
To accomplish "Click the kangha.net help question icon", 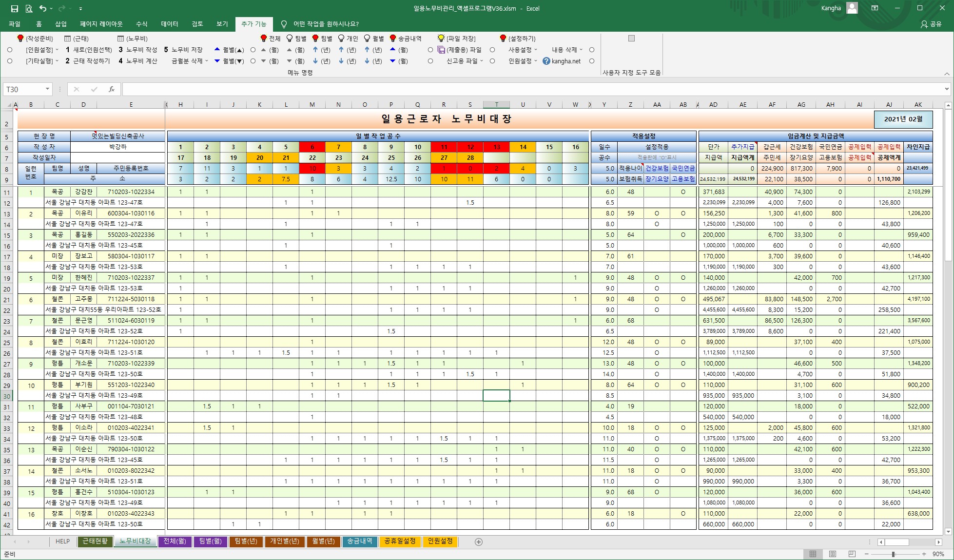I will click(546, 61).
